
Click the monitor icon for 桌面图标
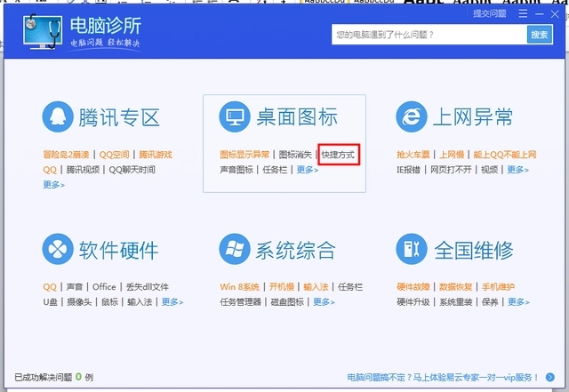236,117
